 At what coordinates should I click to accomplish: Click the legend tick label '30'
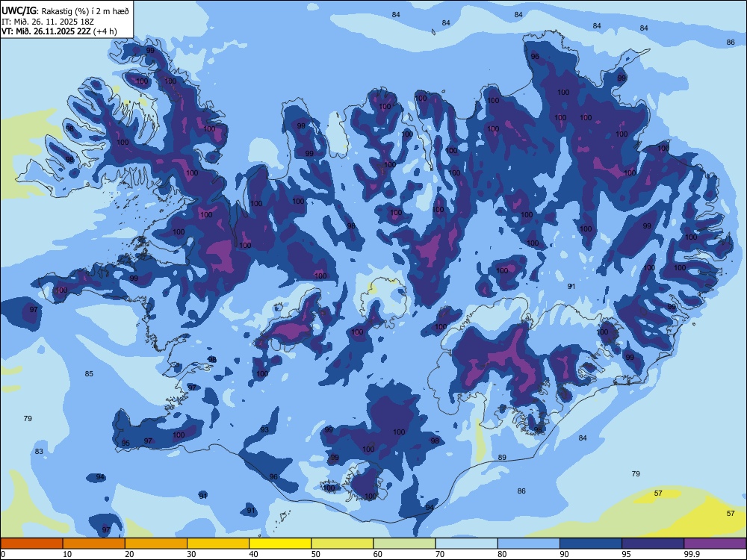coord(191,554)
